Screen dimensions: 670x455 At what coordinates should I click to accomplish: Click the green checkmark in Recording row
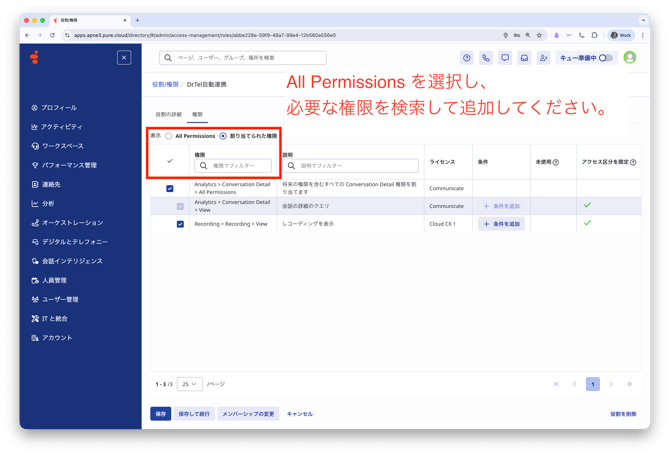(x=588, y=223)
